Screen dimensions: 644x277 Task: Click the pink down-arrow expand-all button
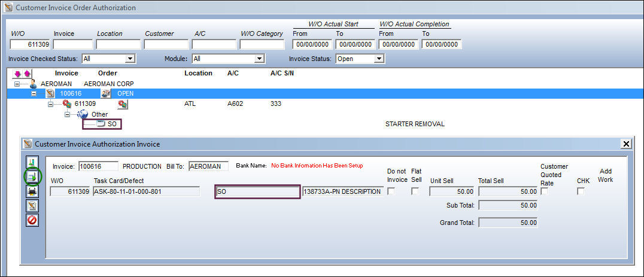(18, 74)
